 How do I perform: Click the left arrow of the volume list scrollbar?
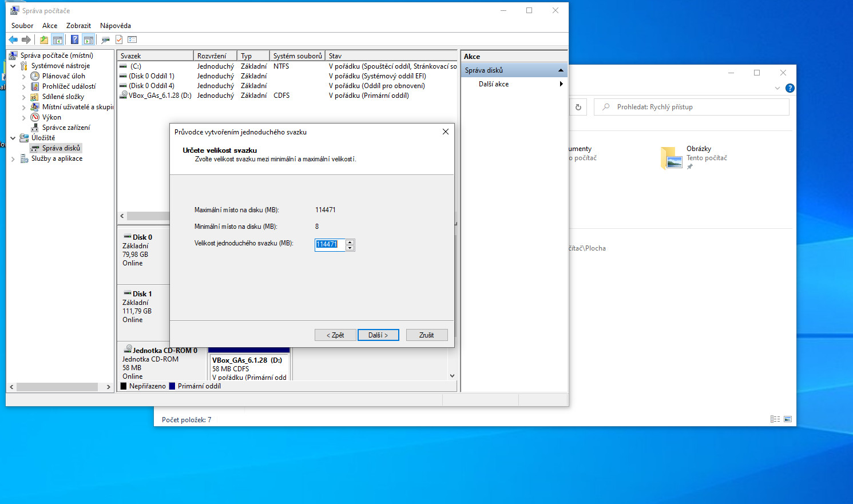122,216
